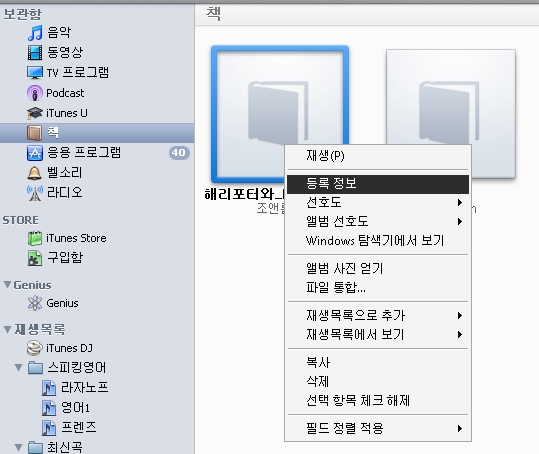Open the Genius atom icon
Screen dimensions: 539x454
tap(35, 303)
